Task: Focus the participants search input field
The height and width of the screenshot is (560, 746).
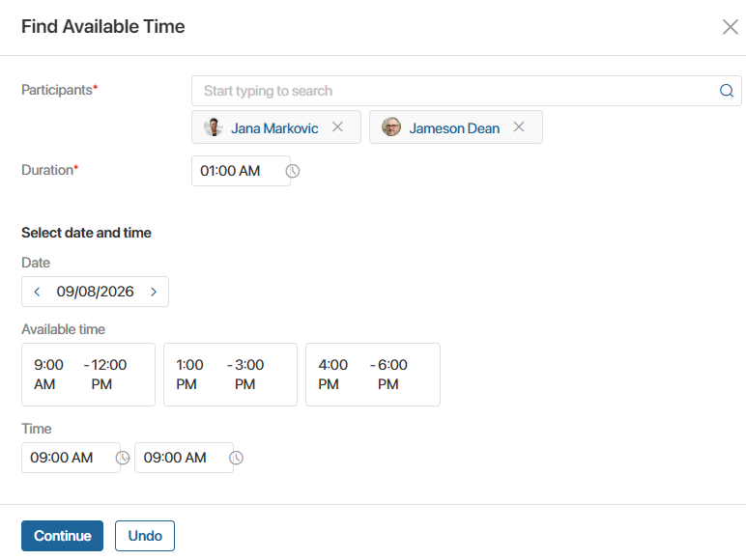Action: pos(466,91)
